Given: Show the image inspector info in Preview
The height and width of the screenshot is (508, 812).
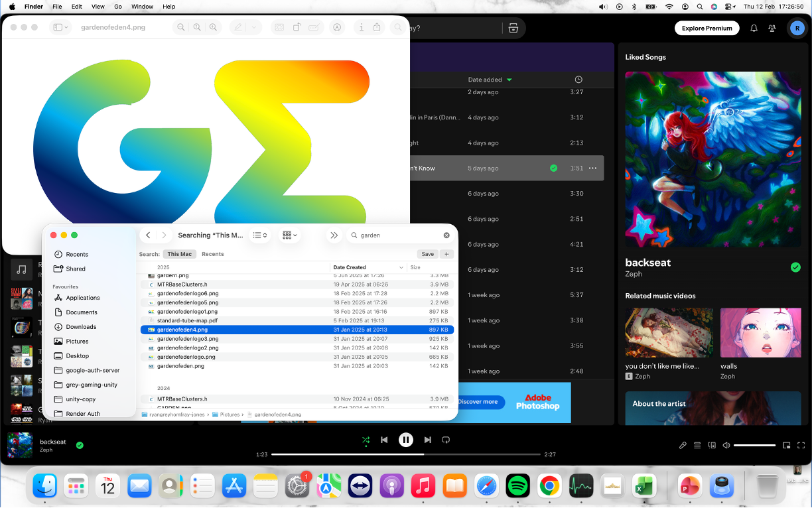Looking at the screenshot, I should (x=361, y=27).
